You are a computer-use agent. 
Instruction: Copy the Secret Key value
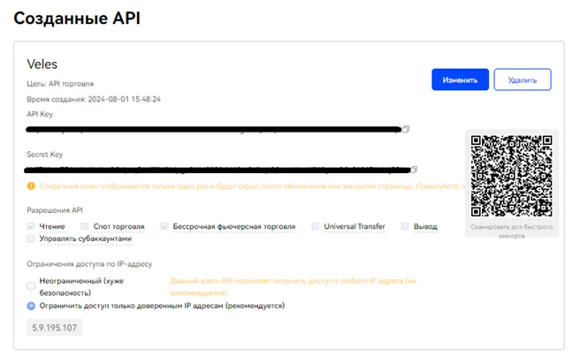(x=416, y=169)
